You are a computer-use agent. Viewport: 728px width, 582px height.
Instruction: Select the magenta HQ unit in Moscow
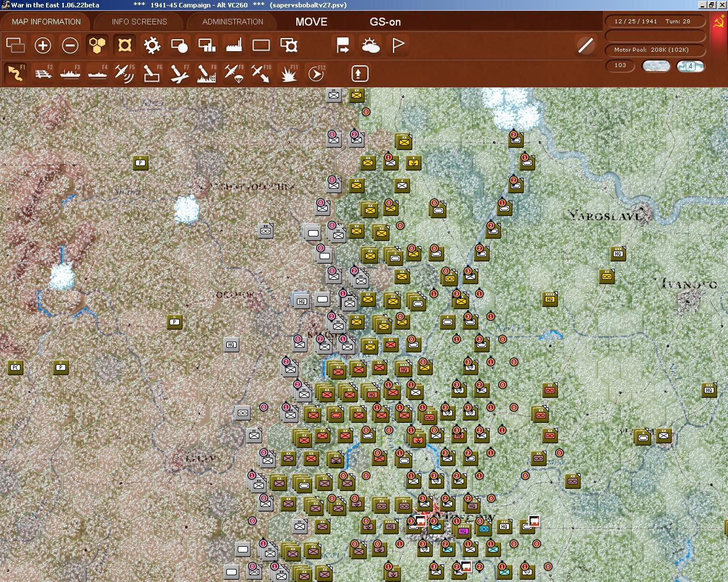point(464,531)
